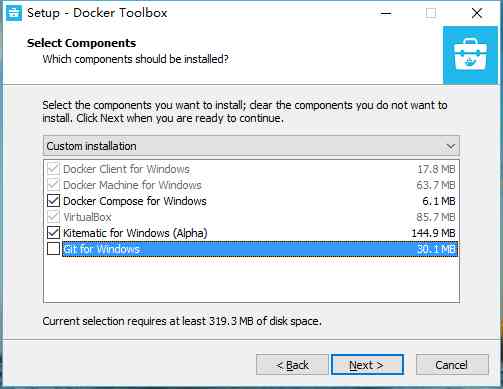Select the Kitematic for Windows list item label
This screenshot has width=503, height=389.
[x=135, y=233]
